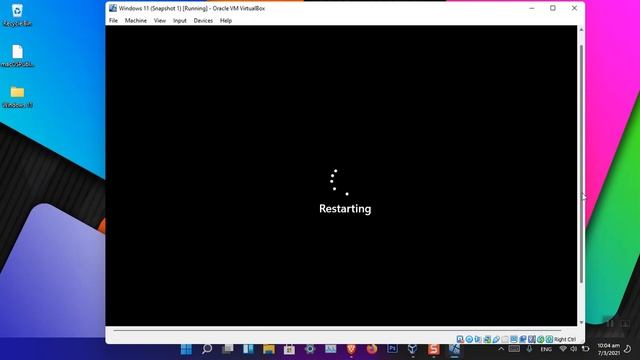Image resolution: width=640 pixels, height=360 pixels.
Task: Open the orange S app on taskbar
Action: (433, 349)
